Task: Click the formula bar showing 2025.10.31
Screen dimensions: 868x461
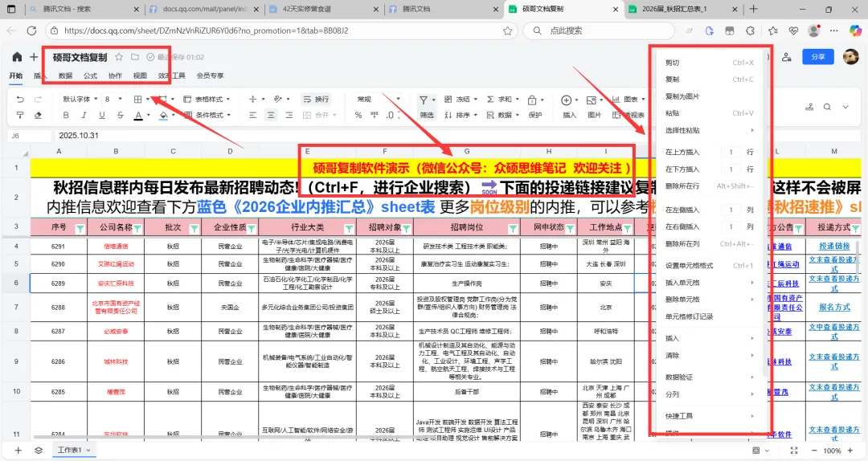Action: (460, 136)
